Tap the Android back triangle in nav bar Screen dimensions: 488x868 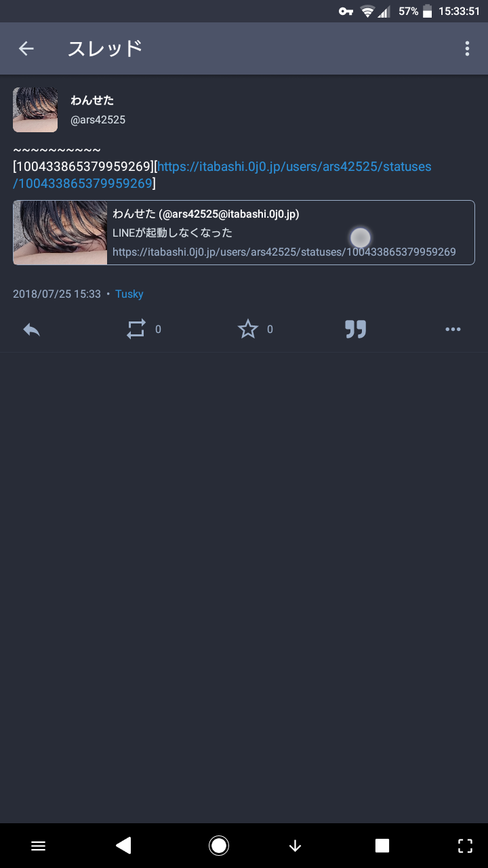coord(123,845)
